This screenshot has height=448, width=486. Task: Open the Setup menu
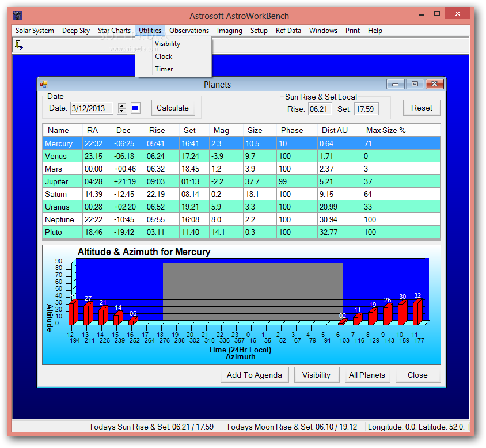(x=259, y=31)
